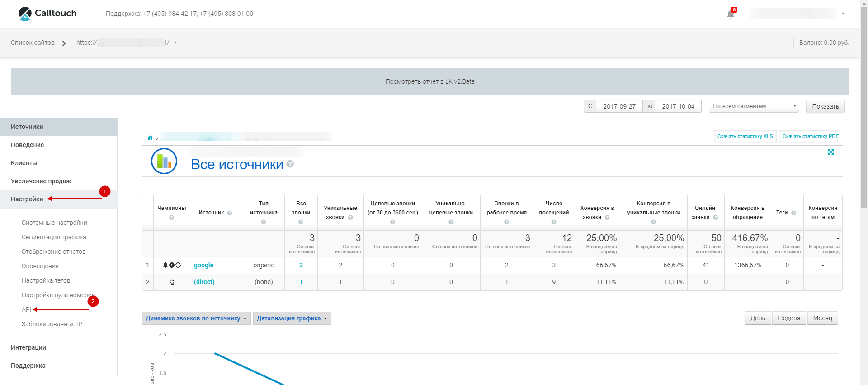Screen dimensions: 868x385
Task: Download stats via Скачать статистику PDF
Action: coord(809,136)
